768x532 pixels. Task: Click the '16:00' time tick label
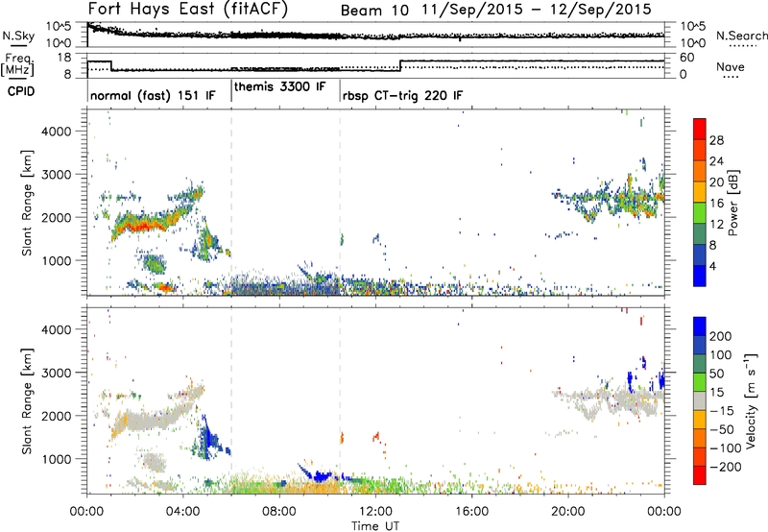tap(471, 512)
